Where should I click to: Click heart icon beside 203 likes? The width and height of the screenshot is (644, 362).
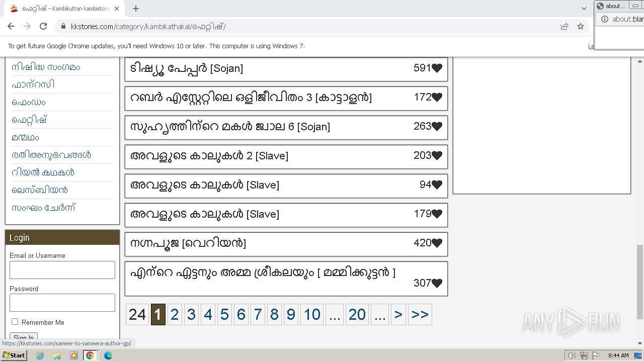point(437,155)
